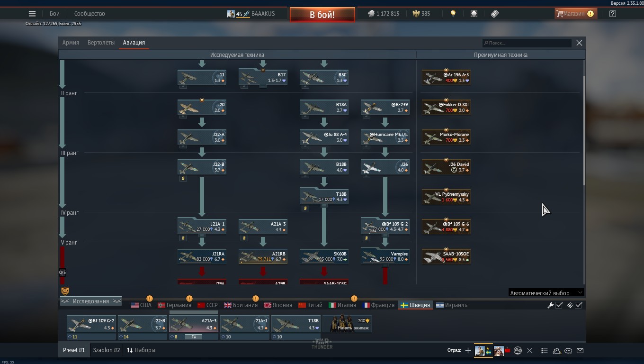Switch to СССР nation
The height and width of the screenshot is (364, 644).
(207, 305)
